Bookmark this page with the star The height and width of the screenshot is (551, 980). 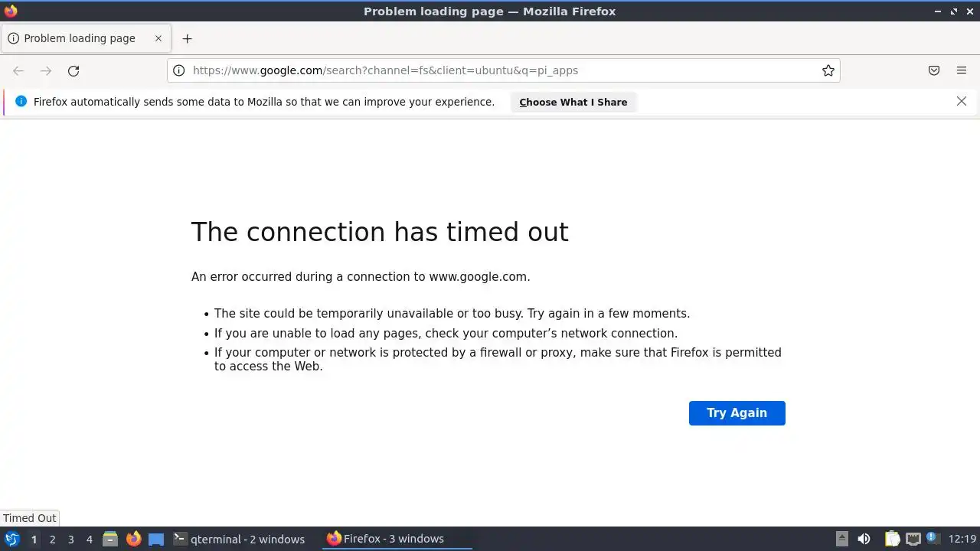coord(828,70)
